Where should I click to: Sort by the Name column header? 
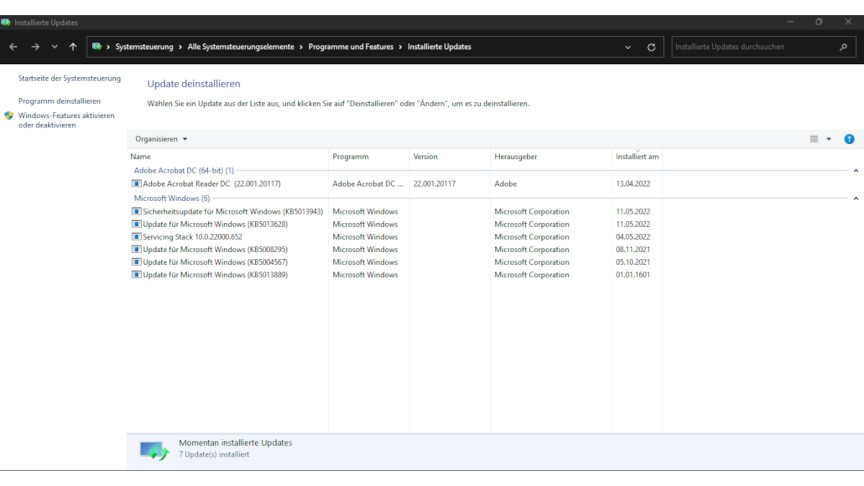click(x=228, y=156)
